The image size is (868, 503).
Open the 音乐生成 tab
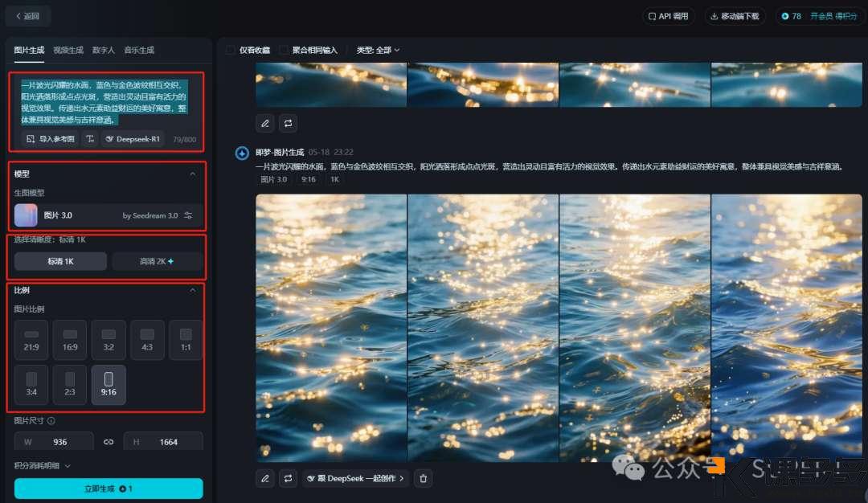click(x=139, y=50)
